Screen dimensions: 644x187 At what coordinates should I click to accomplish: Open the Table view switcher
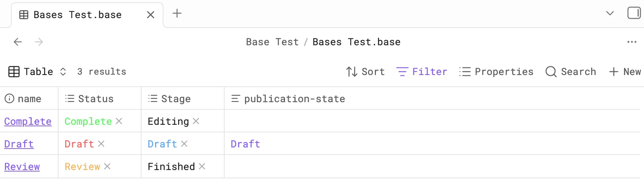click(x=37, y=72)
